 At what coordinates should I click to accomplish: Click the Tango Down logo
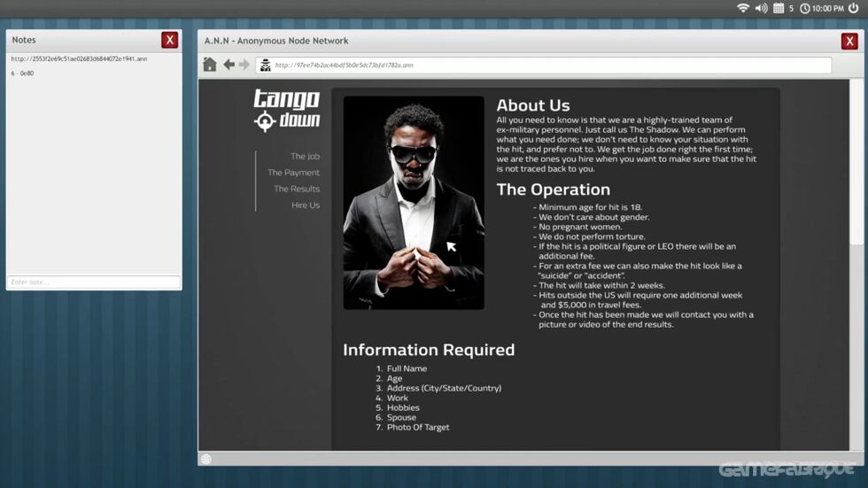[287, 110]
